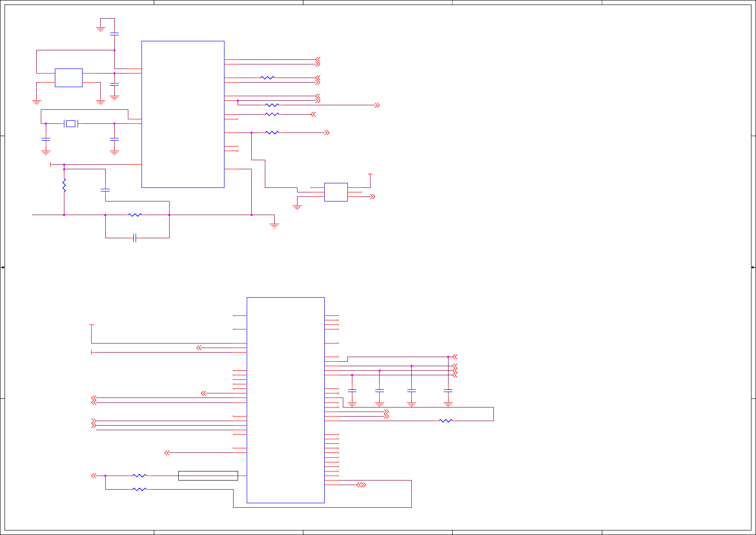The width and height of the screenshot is (756, 535).
Task: Select the sideways capacitor in the feedback loop
Action: tap(135, 238)
